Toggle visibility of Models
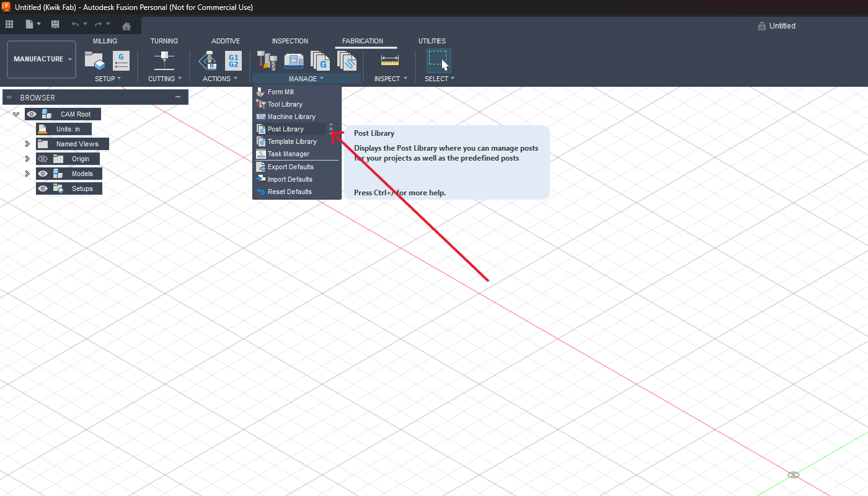868x496 pixels. pyautogui.click(x=43, y=174)
